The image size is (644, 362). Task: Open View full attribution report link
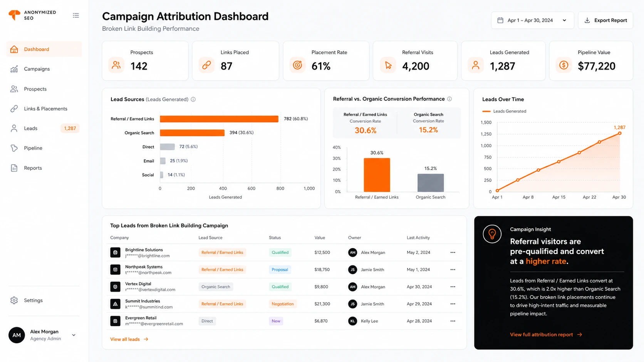click(546, 335)
